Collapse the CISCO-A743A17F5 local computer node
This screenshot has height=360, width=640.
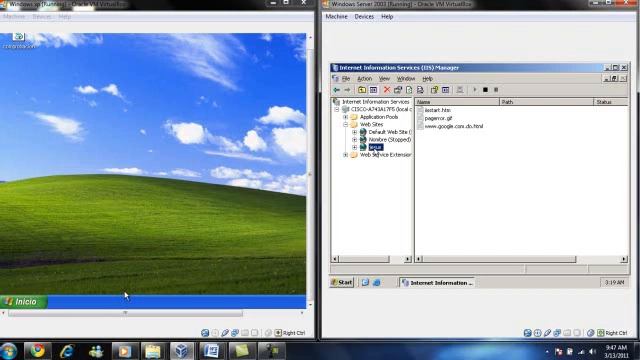[x=337, y=109]
